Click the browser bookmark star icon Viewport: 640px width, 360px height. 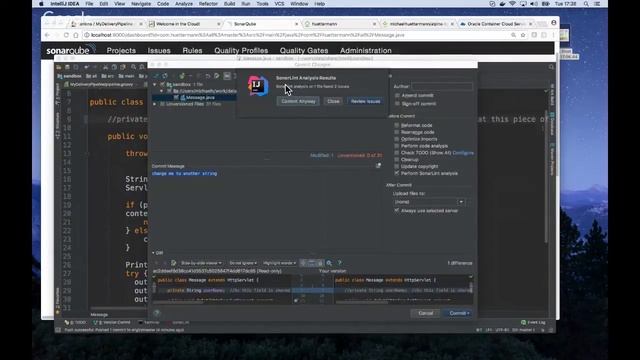click(523, 35)
